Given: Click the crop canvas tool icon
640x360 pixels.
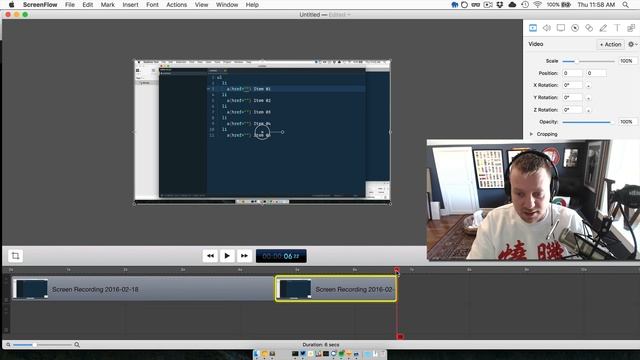Looking at the screenshot, I should (x=16, y=256).
